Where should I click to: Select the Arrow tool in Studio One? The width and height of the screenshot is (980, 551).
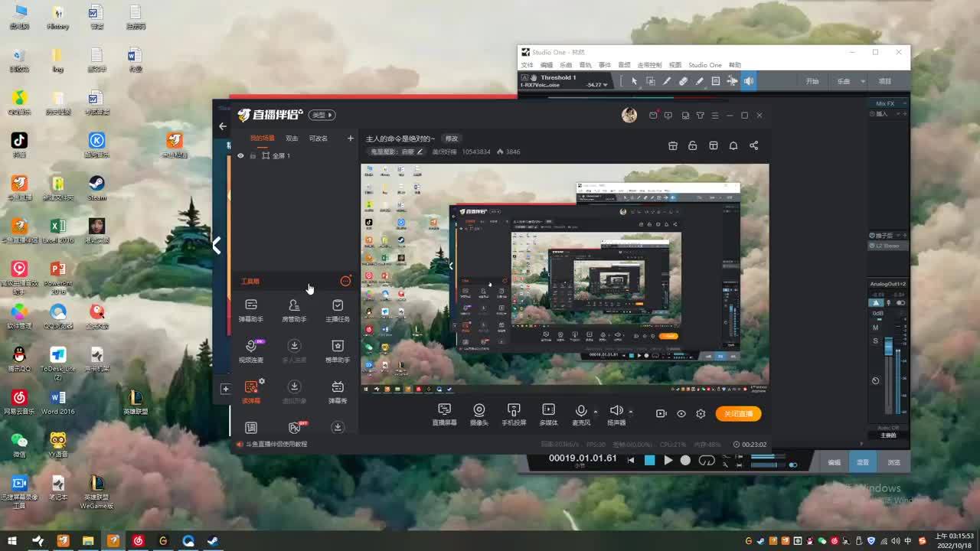pyautogui.click(x=634, y=81)
